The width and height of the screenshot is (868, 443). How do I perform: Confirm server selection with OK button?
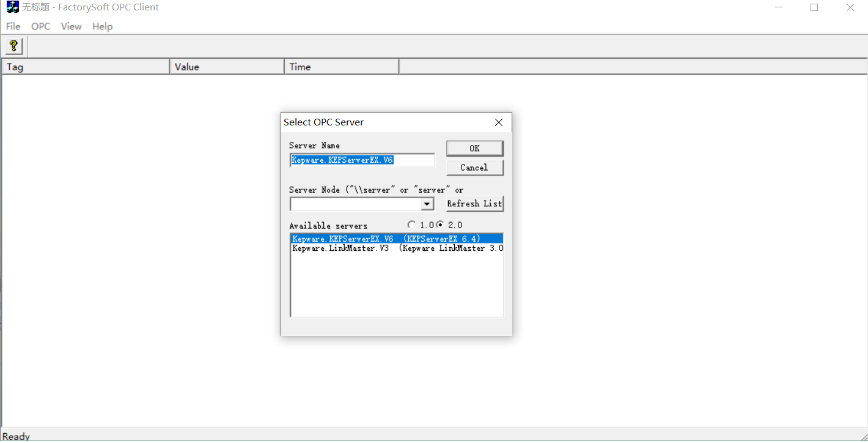click(475, 148)
